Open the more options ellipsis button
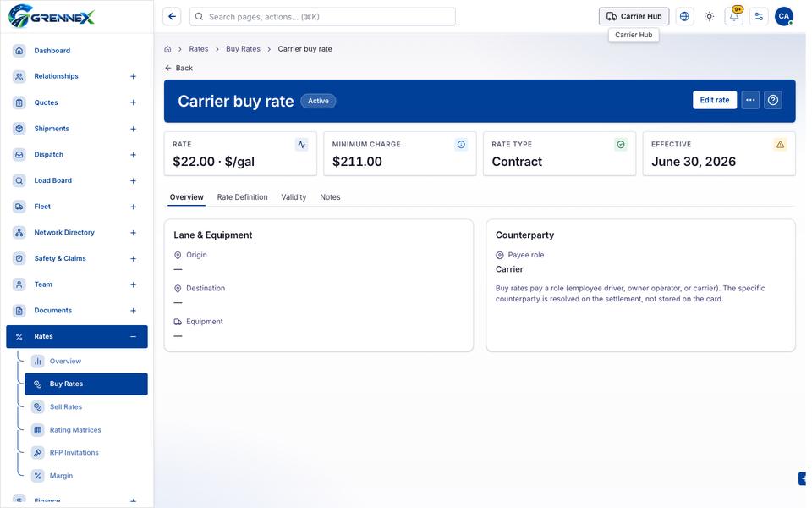Image resolution: width=812 pixels, height=508 pixels. tap(750, 100)
